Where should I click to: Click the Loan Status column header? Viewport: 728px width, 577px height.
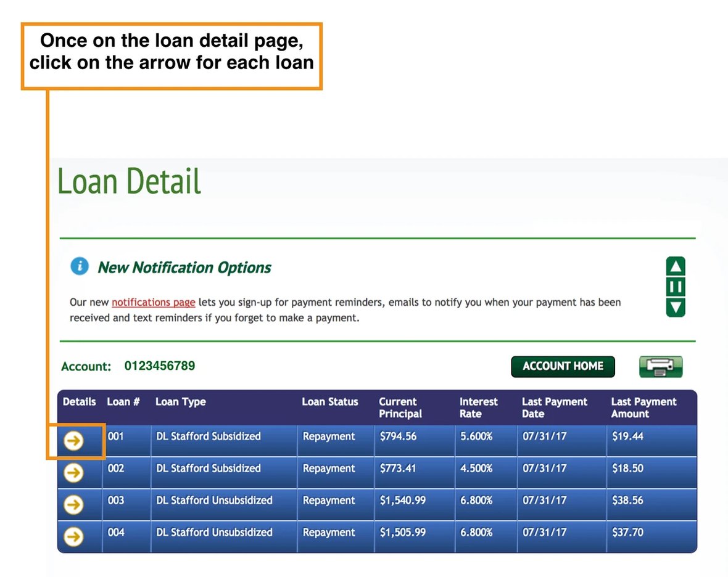329,402
